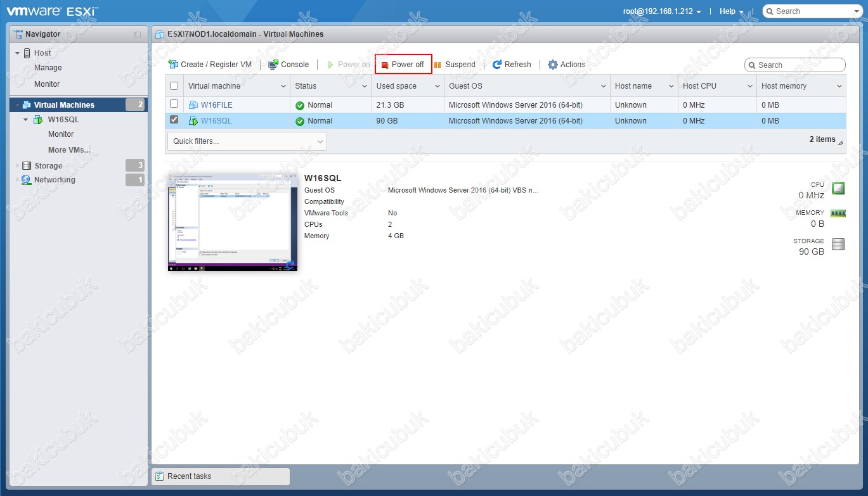Click the VMware Tools 'No' value

coord(392,213)
